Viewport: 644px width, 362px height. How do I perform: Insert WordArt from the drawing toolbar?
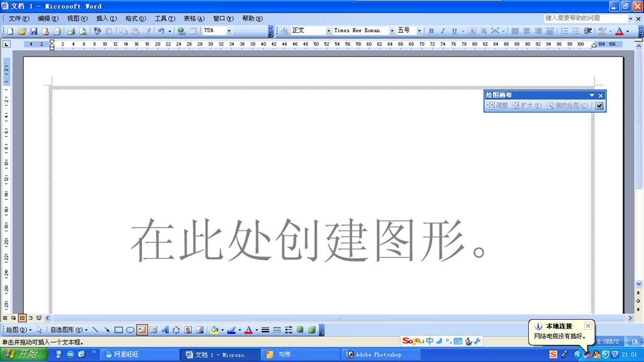(x=165, y=329)
